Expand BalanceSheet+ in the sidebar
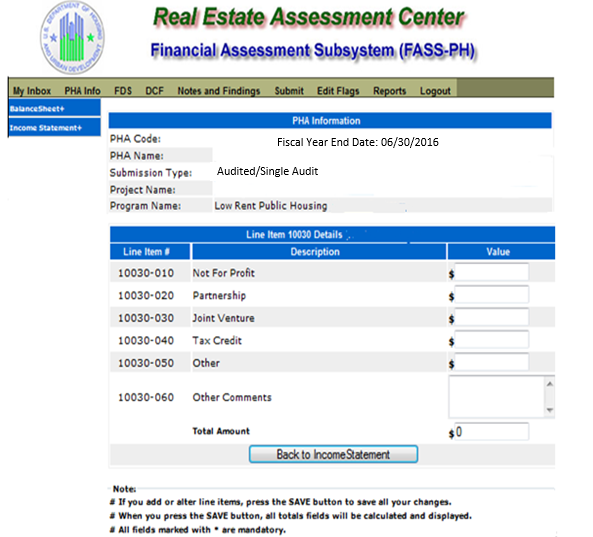 click(x=54, y=109)
